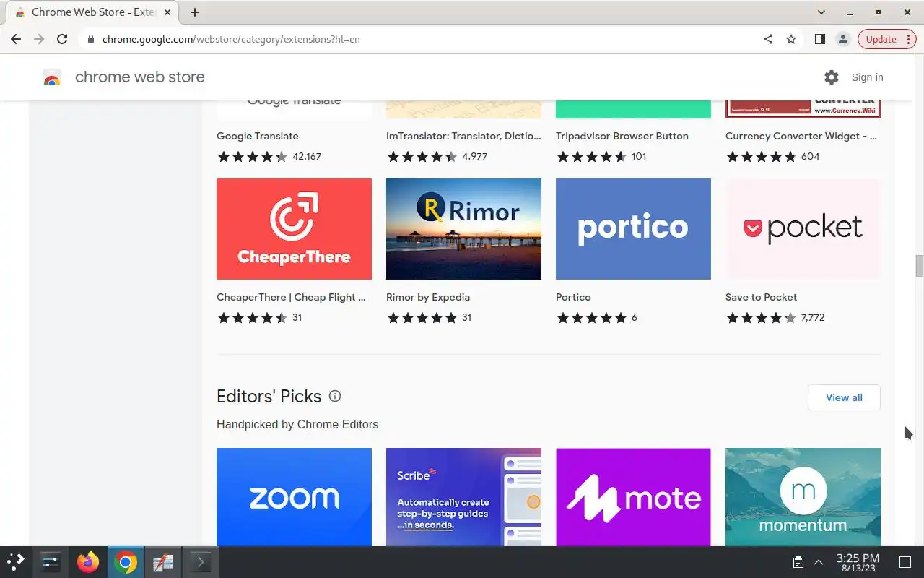The width and height of the screenshot is (924, 578).
Task: Open the side panel icon
Action: click(x=819, y=39)
